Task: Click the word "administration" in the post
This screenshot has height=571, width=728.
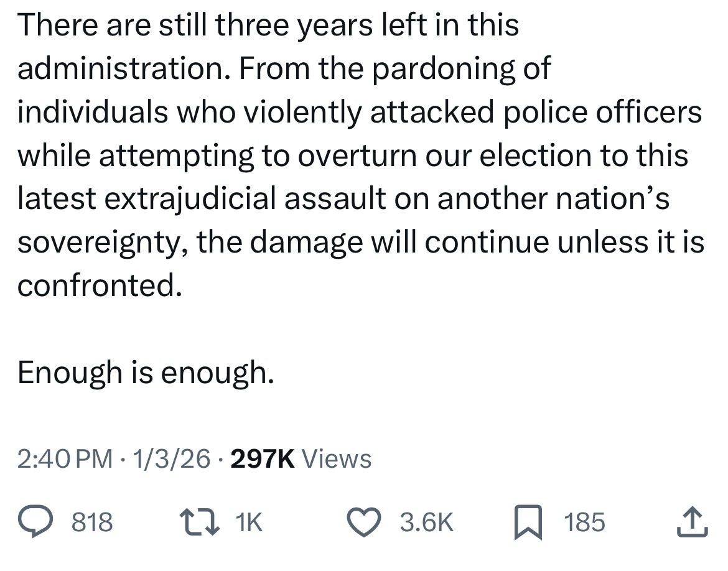Action: pos(116,68)
